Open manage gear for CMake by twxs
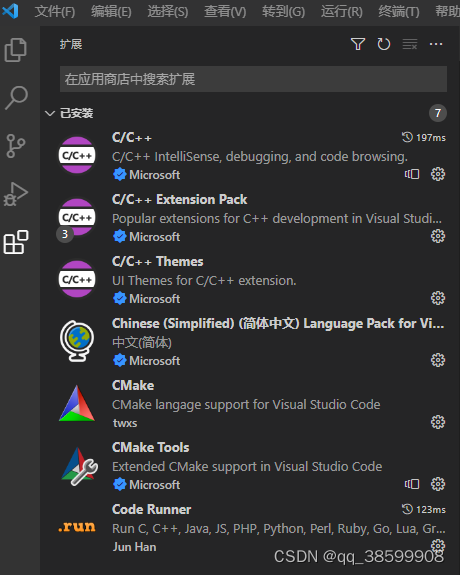460x575 pixels. (438, 422)
